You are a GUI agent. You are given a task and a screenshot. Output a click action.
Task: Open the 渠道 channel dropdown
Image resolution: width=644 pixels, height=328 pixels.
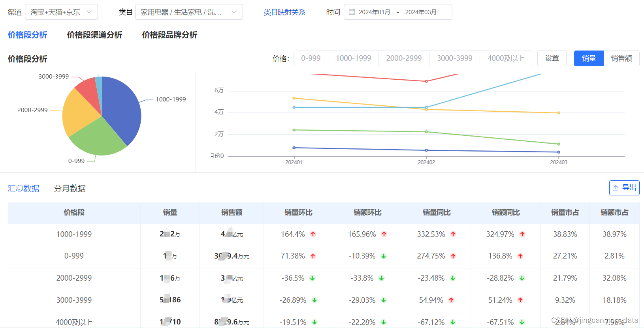click(61, 12)
